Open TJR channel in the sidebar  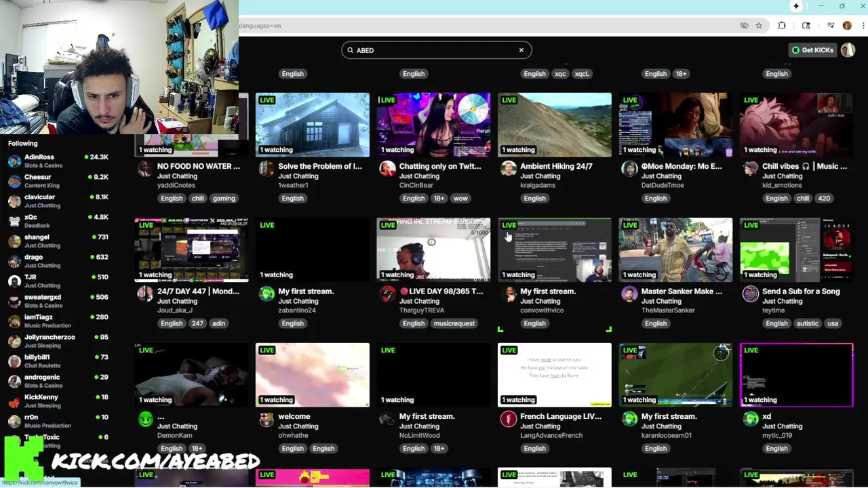coord(58,281)
